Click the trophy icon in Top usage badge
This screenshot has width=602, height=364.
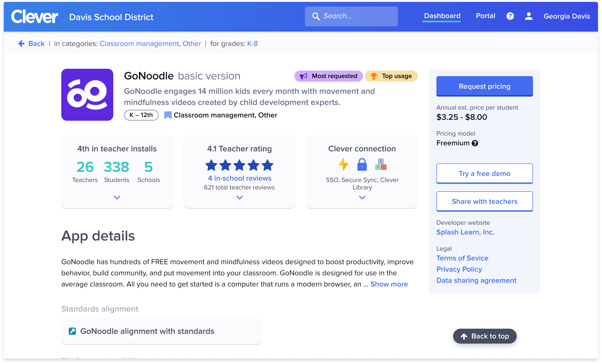374,76
